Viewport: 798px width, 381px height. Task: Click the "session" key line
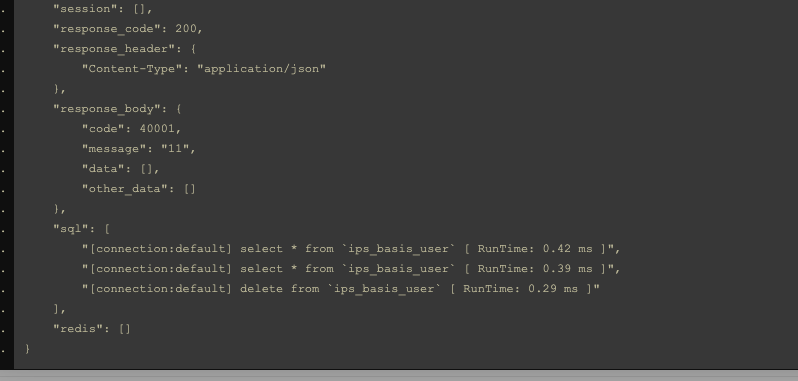(x=103, y=9)
